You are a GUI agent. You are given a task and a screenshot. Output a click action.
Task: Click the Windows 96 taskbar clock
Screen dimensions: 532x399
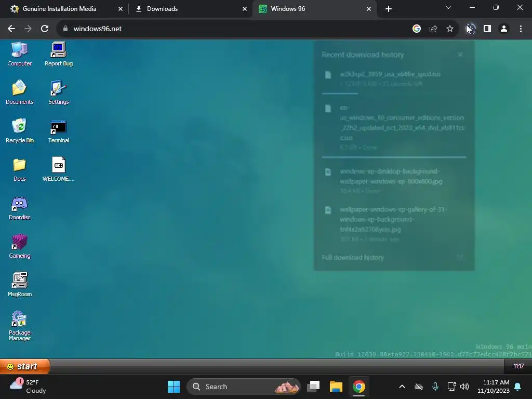pos(518,366)
